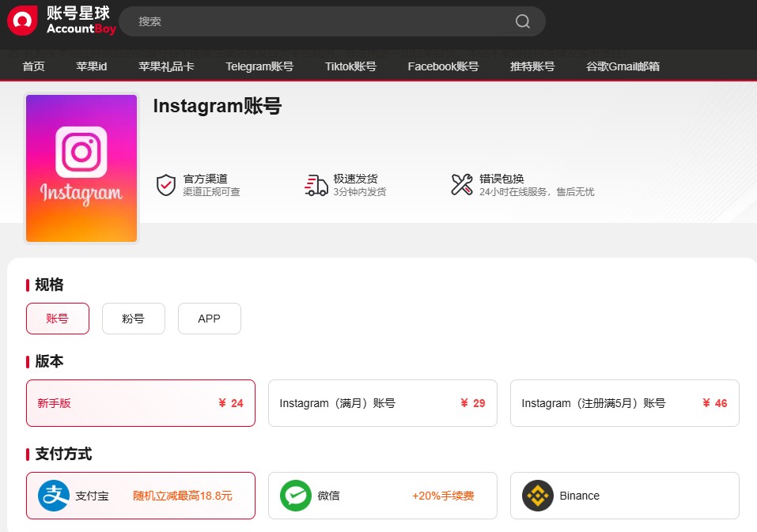Open the 苹果id nav item
The height and width of the screenshot is (532, 757).
(x=91, y=66)
